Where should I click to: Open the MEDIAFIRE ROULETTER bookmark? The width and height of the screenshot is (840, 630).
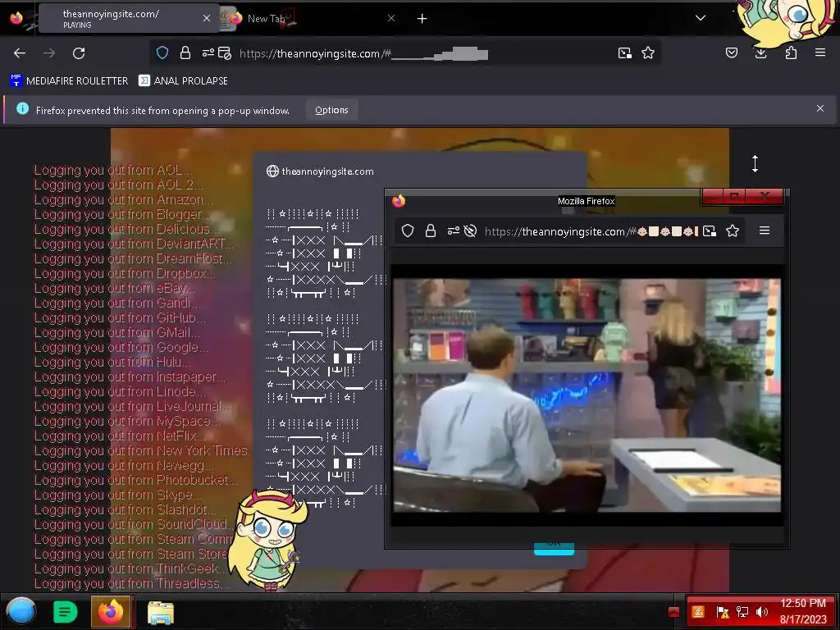coord(69,80)
